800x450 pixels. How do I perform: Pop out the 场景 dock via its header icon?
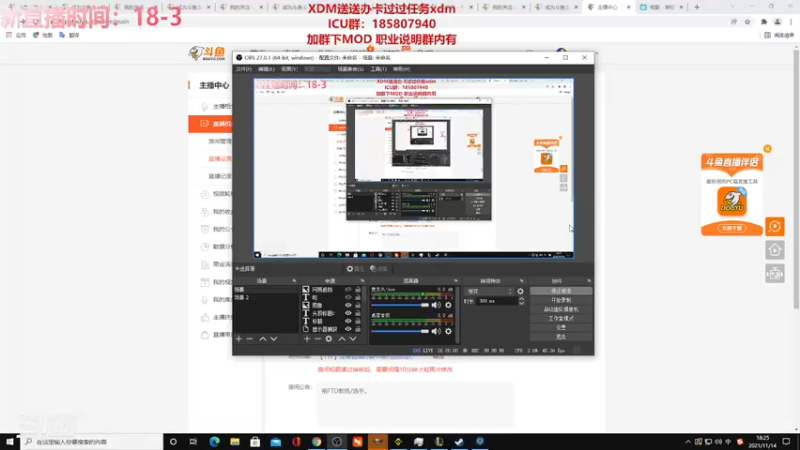point(294,281)
